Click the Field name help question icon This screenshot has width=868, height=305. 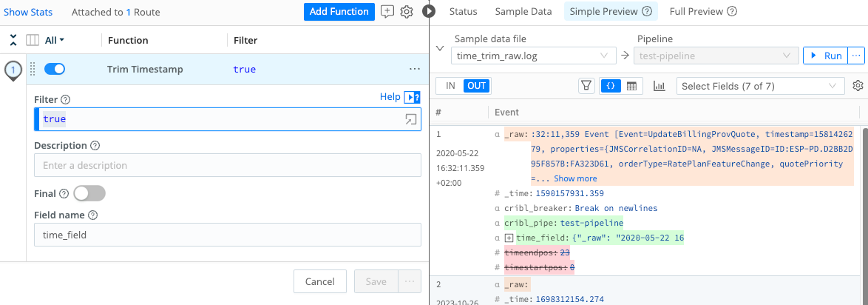tap(92, 215)
